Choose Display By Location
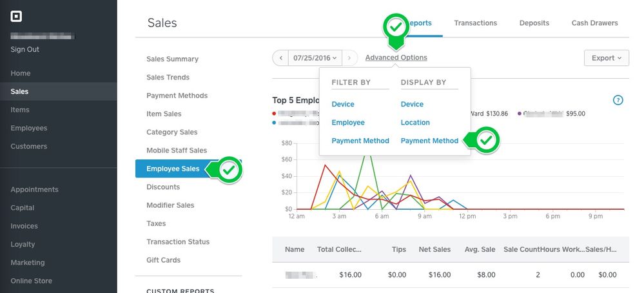Image resolution: width=644 pixels, height=293 pixels. [415, 123]
